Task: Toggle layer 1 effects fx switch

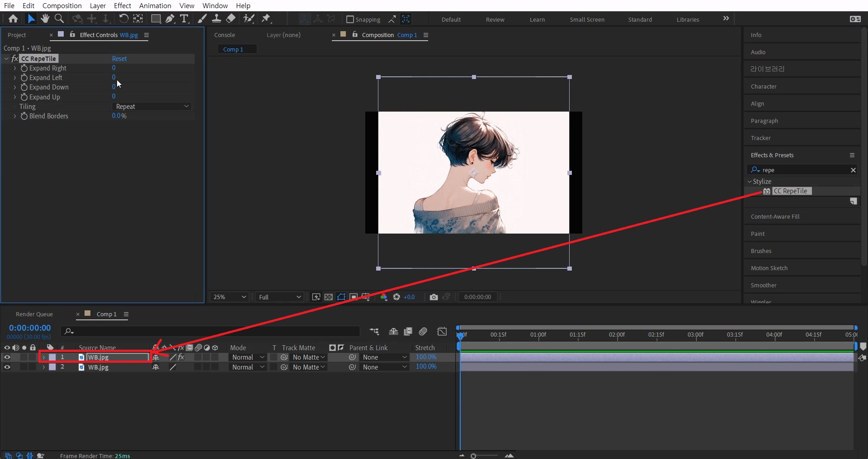Action: [181, 357]
